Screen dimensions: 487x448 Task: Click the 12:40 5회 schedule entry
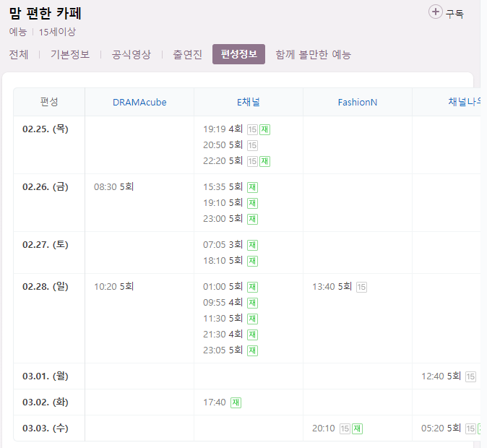tap(441, 376)
